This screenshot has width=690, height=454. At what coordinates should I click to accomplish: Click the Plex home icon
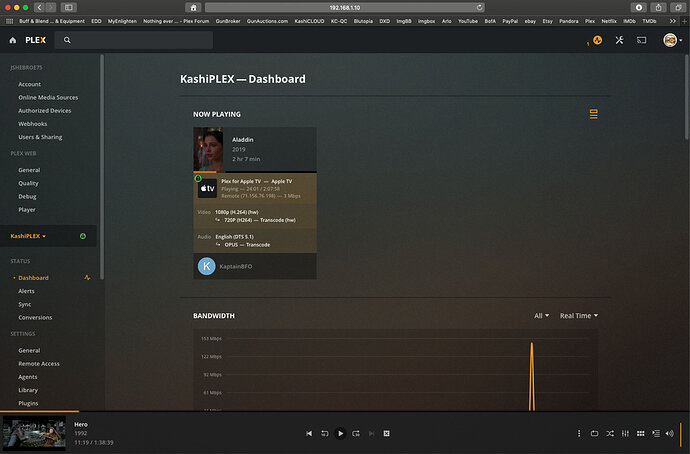tap(13, 40)
